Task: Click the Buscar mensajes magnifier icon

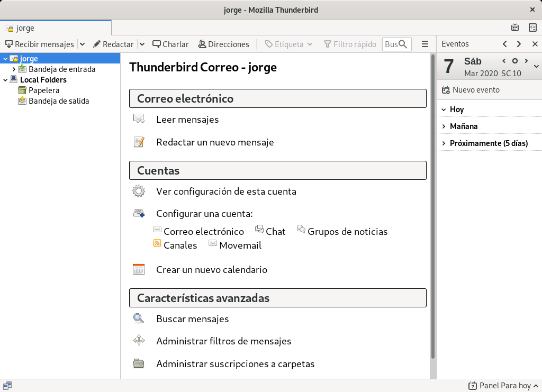Action: click(138, 318)
